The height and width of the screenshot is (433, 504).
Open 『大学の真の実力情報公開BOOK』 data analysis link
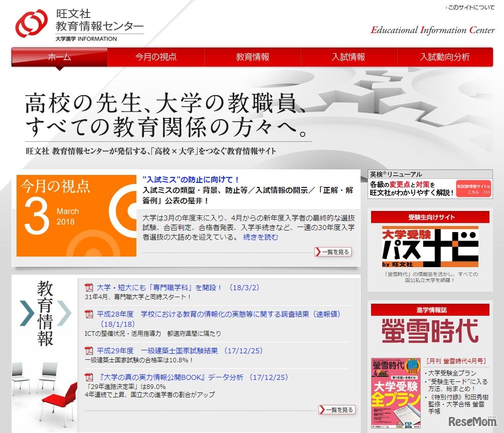(193, 377)
